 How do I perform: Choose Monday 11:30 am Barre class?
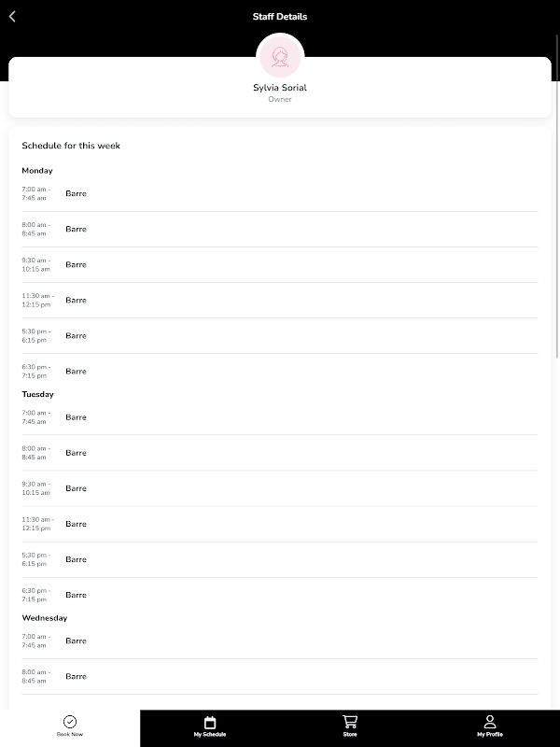pos(76,301)
